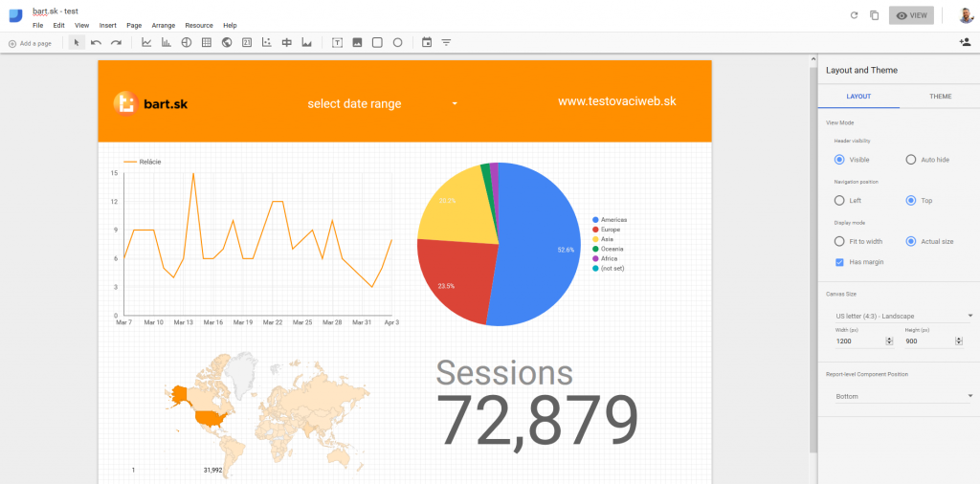Select the Auto hide header option

pyautogui.click(x=911, y=160)
